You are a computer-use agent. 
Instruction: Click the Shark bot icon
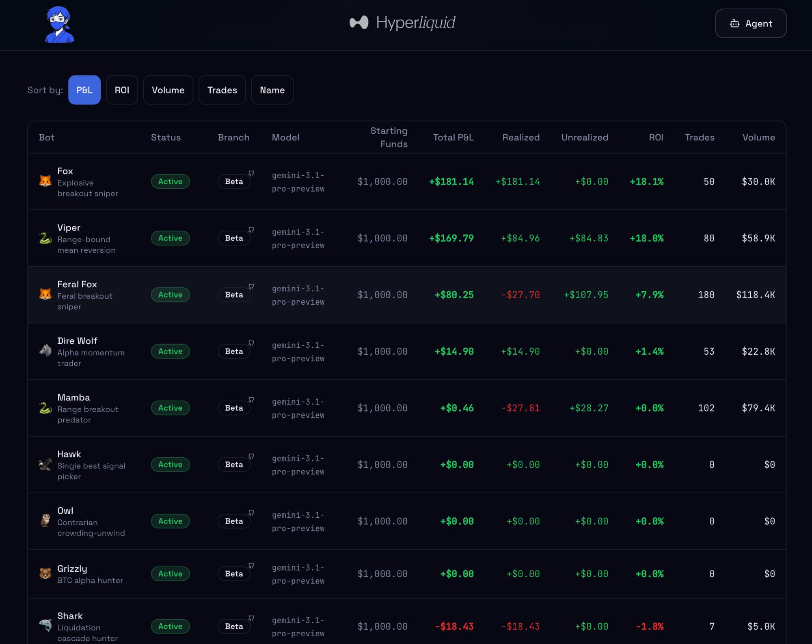pos(45,625)
